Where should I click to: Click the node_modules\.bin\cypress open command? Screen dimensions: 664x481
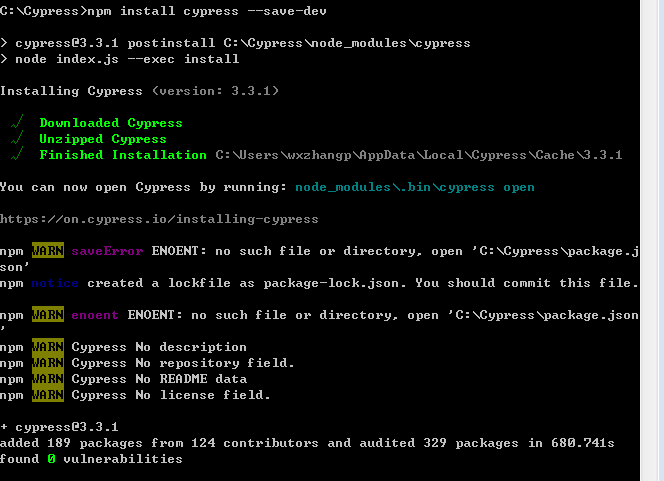pyautogui.click(x=415, y=187)
